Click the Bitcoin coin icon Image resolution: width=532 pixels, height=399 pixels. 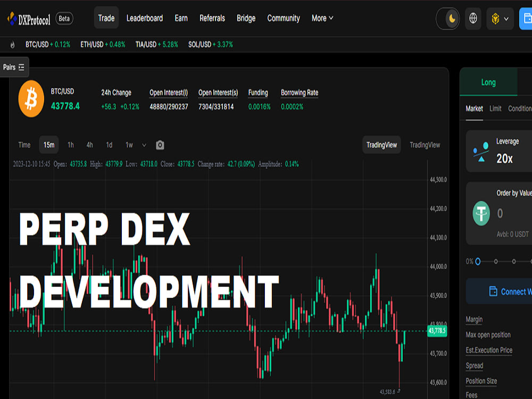point(31,99)
